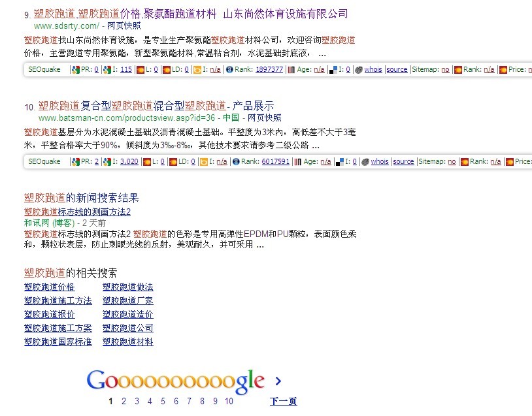Open the 塑胶跑道的新闻搜索结果 heading
Screen dimensions: 532x416
point(82,198)
